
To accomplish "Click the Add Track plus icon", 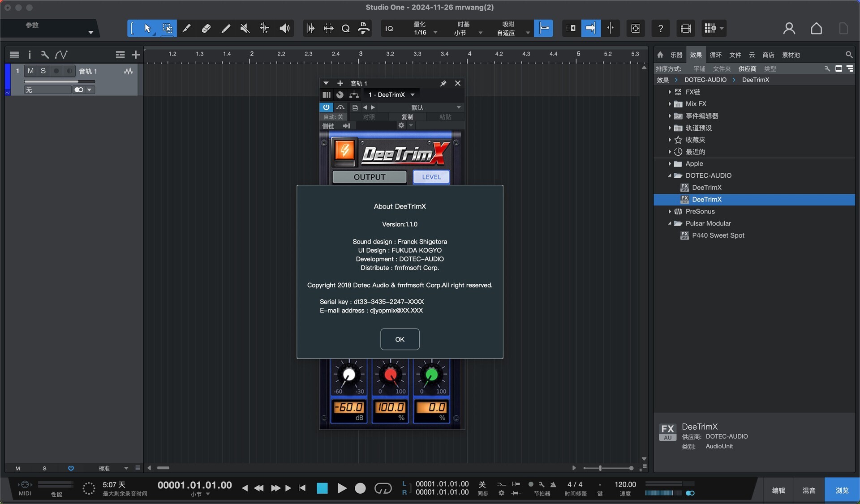I will (x=136, y=55).
